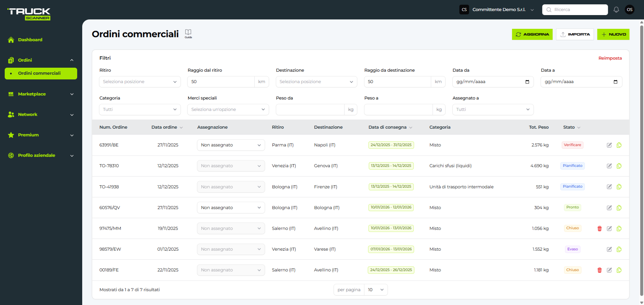This screenshot has height=305, width=644.
Task: Open assignment dropdown for order 63991/BE
Action: coord(231,145)
